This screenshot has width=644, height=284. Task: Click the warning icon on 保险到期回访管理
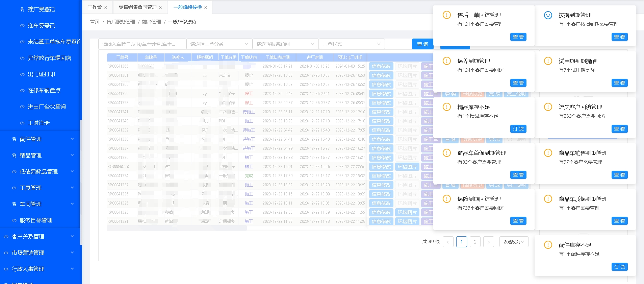[x=447, y=199]
